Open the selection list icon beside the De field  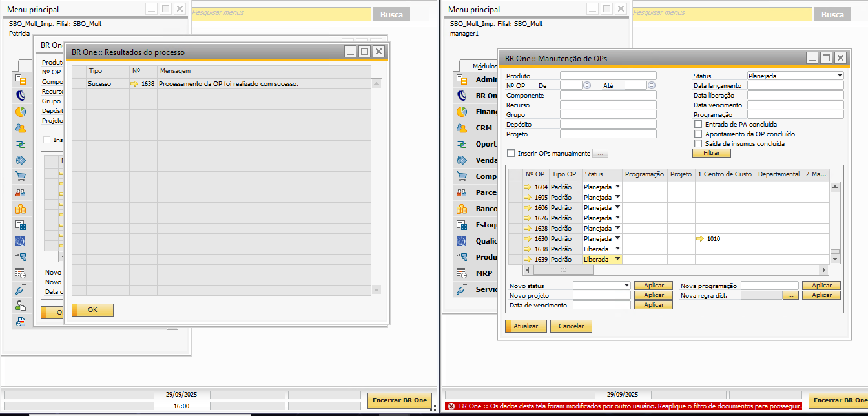(x=587, y=85)
